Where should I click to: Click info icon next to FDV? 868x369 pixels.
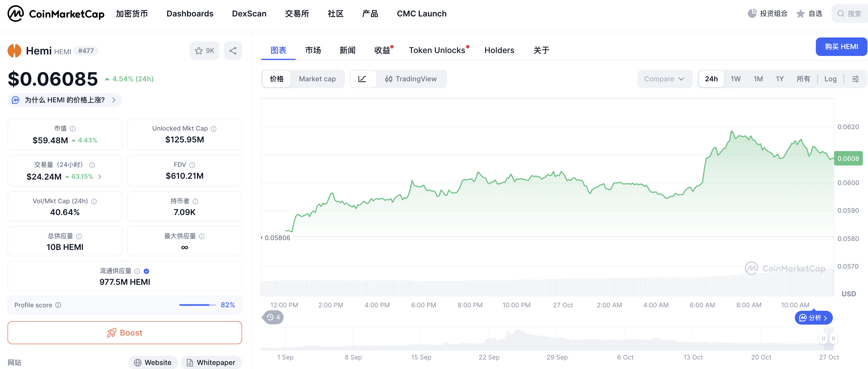(x=192, y=165)
